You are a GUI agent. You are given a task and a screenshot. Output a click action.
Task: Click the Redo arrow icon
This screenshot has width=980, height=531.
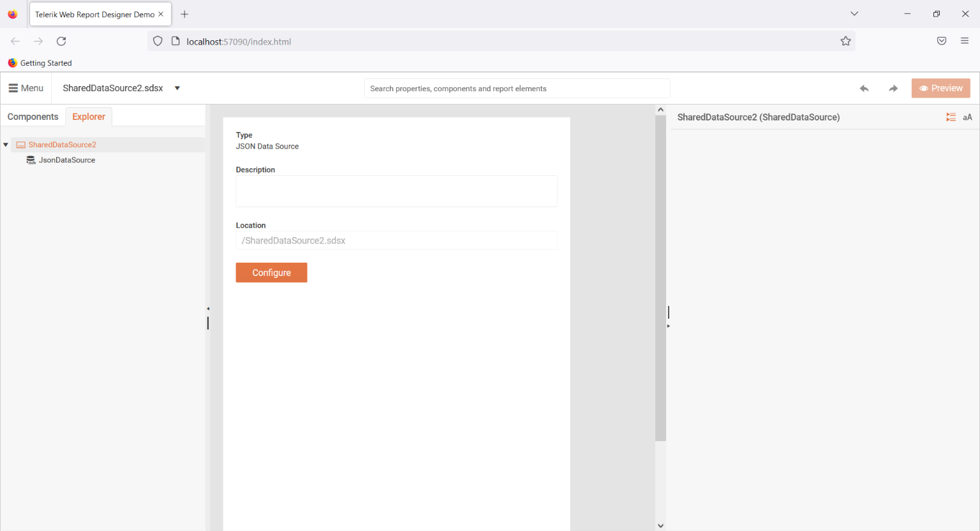[893, 89]
